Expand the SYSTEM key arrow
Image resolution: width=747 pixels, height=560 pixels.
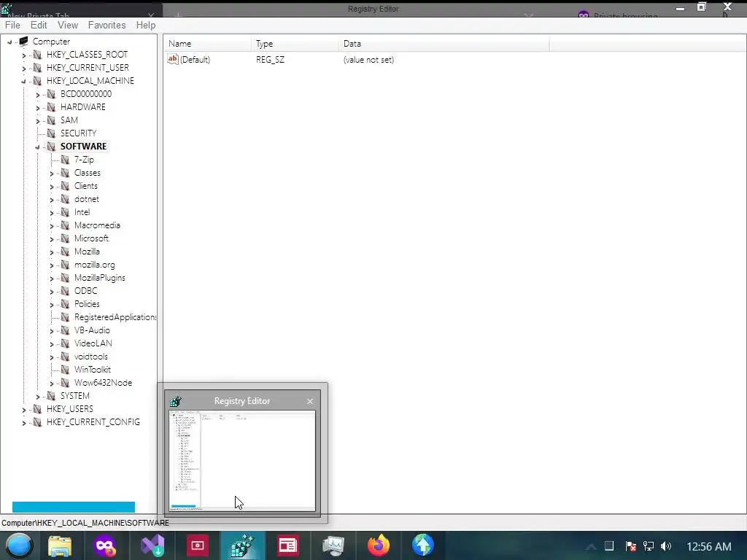click(38, 396)
